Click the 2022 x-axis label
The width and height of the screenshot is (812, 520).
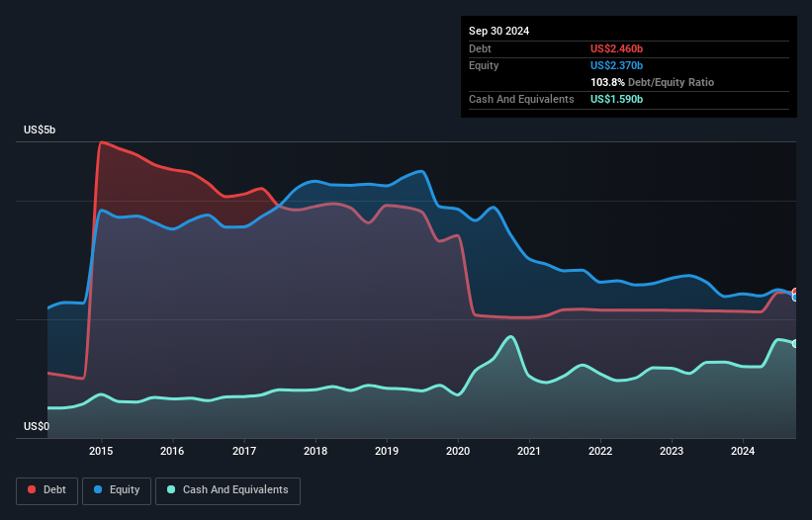pyautogui.click(x=600, y=451)
